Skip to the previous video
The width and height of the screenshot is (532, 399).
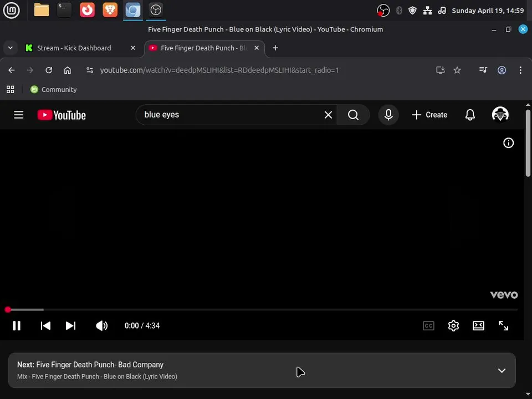point(45,326)
